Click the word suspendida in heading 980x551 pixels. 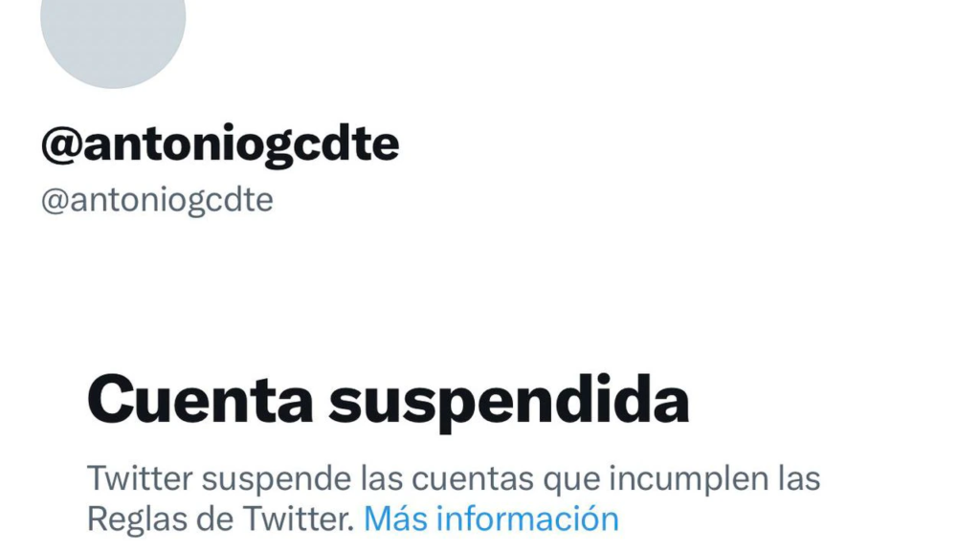click(509, 401)
